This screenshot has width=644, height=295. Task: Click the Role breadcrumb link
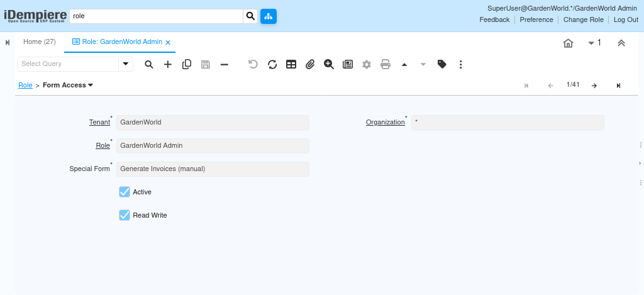(25, 85)
